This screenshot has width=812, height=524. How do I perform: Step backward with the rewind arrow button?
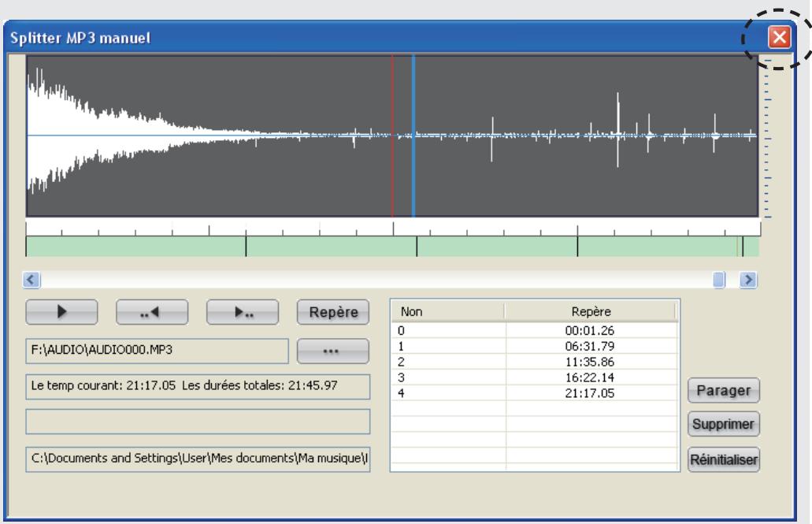tap(152, 312)
